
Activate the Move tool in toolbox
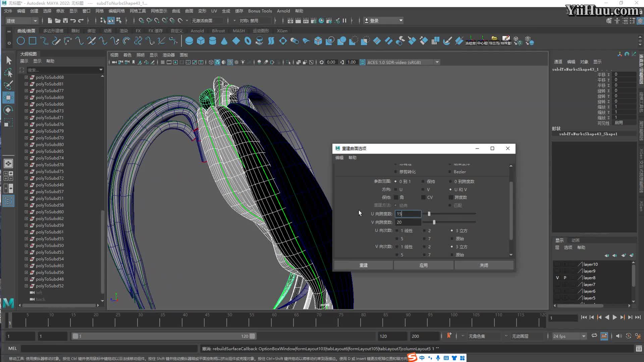coord(8,98)
